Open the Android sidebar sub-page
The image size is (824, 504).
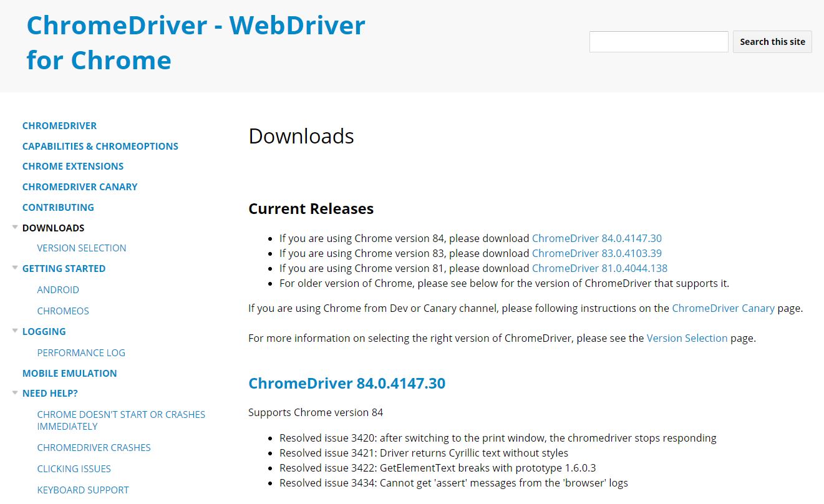click(x=58, y=289)
